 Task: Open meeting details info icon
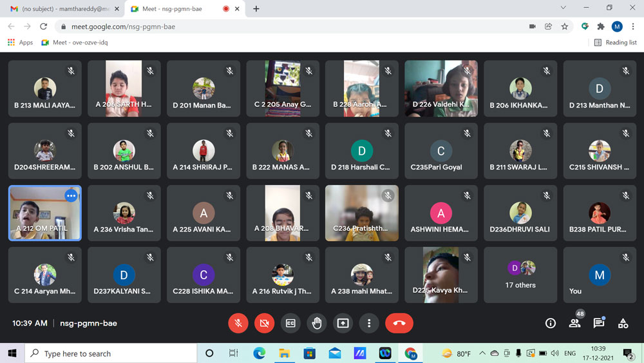coord(551,323)
